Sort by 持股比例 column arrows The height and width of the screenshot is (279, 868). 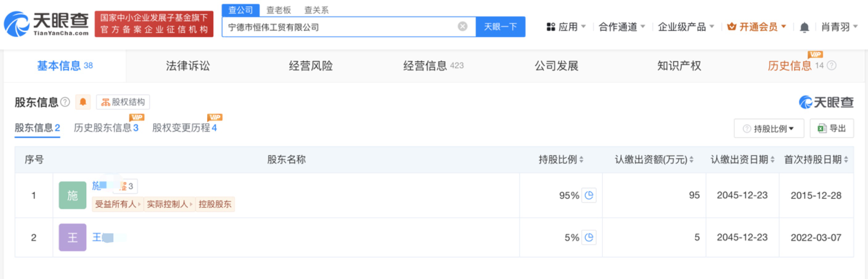point(581,160)
